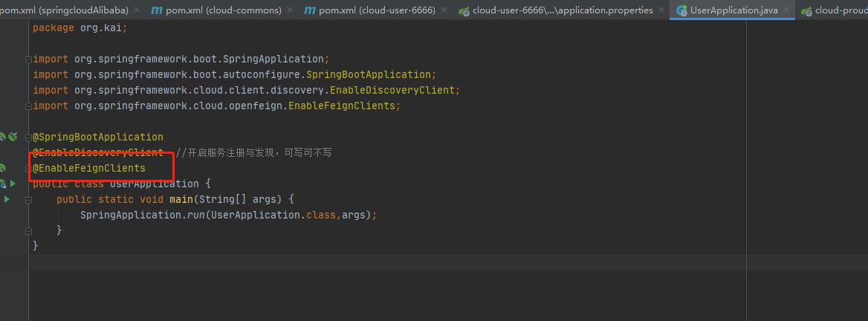868x321 pixels.
Task: Click 'void' keyword in main signature
Action: (x=152, y=198)
